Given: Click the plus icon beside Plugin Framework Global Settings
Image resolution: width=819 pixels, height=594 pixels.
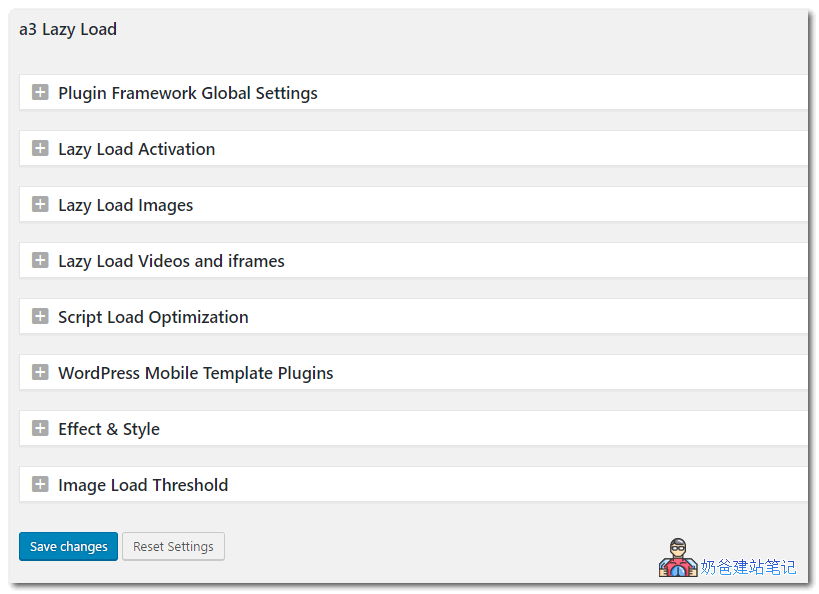Looking at the screenshot, I should [x=40, y=93].
